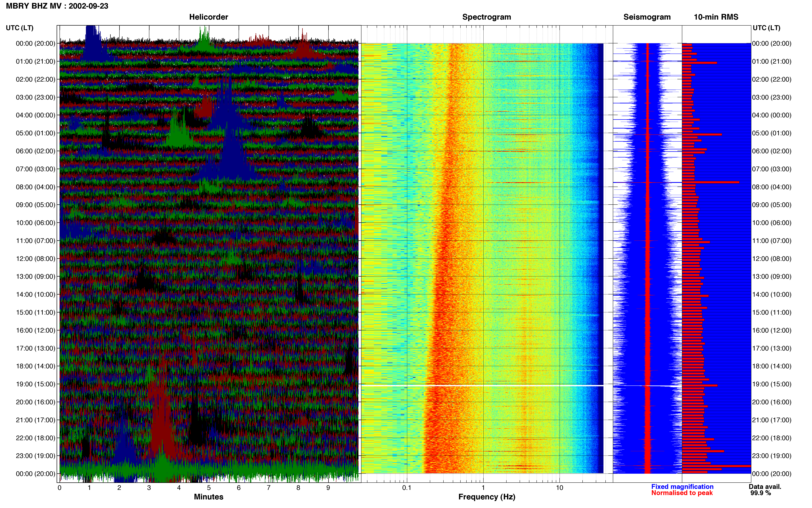The height and width of the screenshot is (508, 812).
Task: Click the title 'MBRY BHZ MV : 2002-09-23'
Action: [x=57, y=6]
